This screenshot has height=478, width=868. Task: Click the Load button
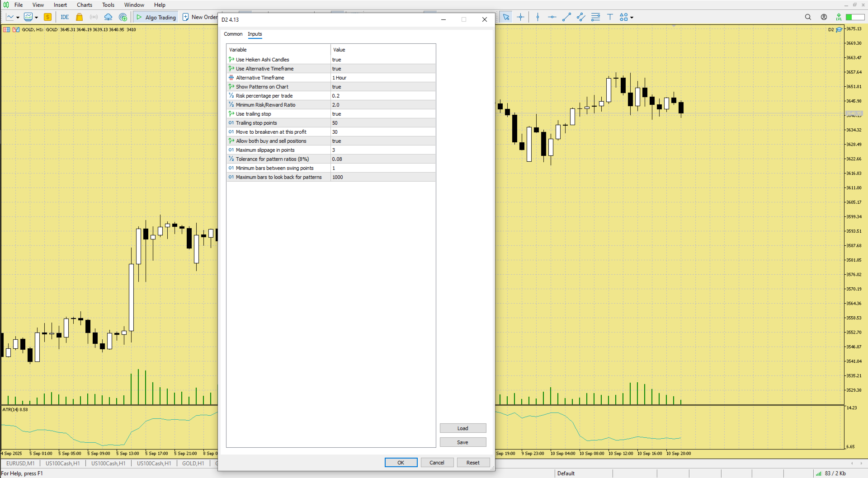[463, 428]
